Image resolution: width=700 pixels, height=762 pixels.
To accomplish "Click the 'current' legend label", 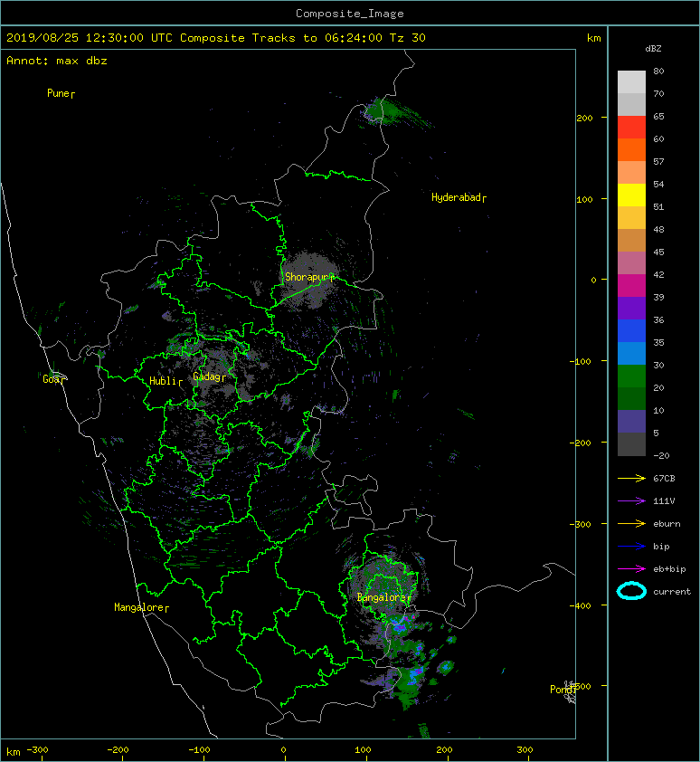I will tap(672, 592).
